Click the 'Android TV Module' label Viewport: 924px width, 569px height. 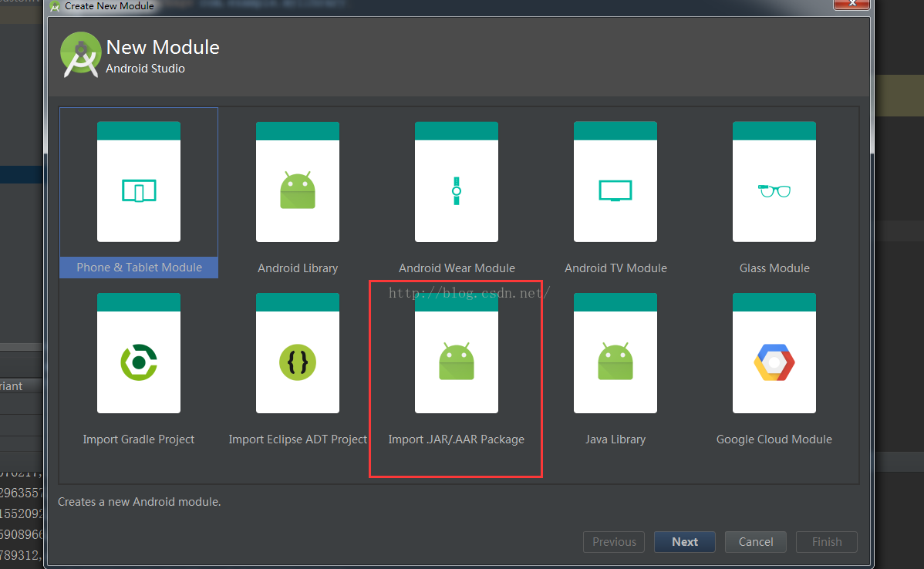(x=615, y=268)
